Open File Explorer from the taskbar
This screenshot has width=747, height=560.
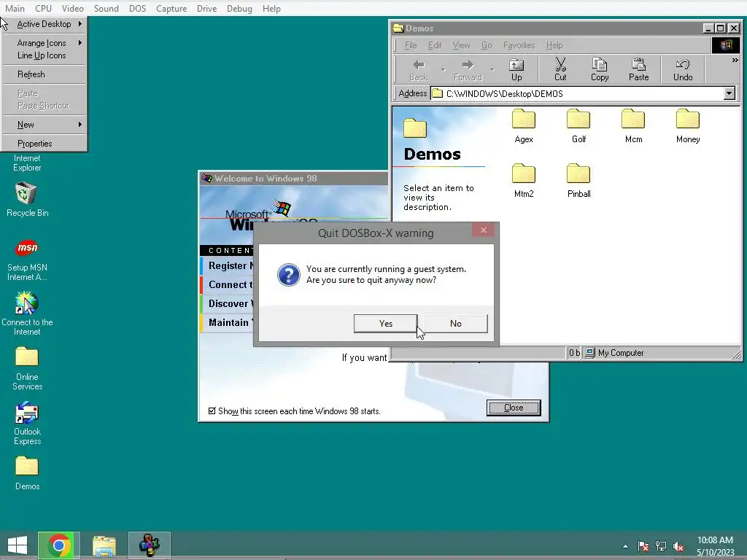(x=104, y=545)
